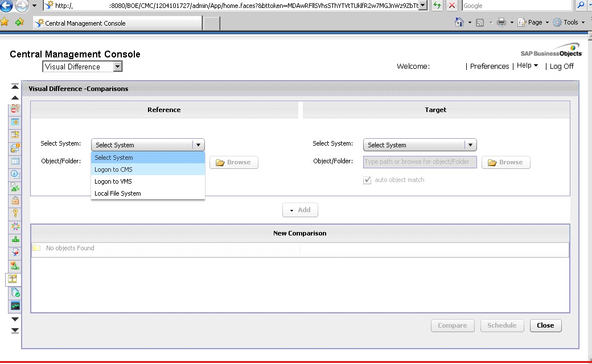Click the Log Off link
Image resolution: width=592 pixels, height=364 pixels.
click(x=561, y=66)
